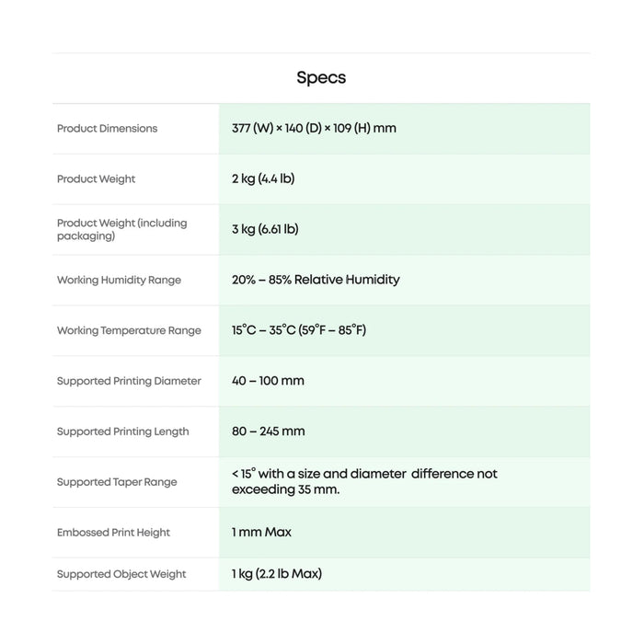The height and width of the screenshot is (644, 644).
Task: Select the 1 mm Max value
Action: point(261,533)
